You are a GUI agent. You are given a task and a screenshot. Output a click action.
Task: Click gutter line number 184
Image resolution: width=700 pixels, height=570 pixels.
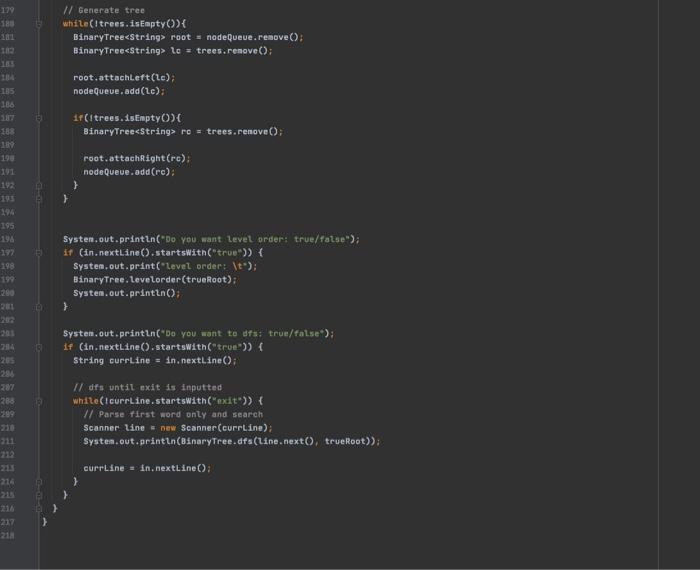[x=7, y=78]
